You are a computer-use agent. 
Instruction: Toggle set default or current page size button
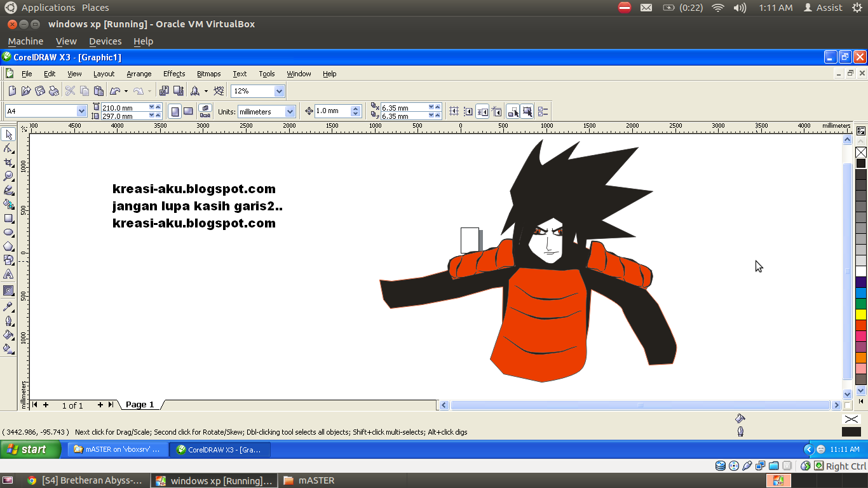pyautogui.click(x=205, y=111)
